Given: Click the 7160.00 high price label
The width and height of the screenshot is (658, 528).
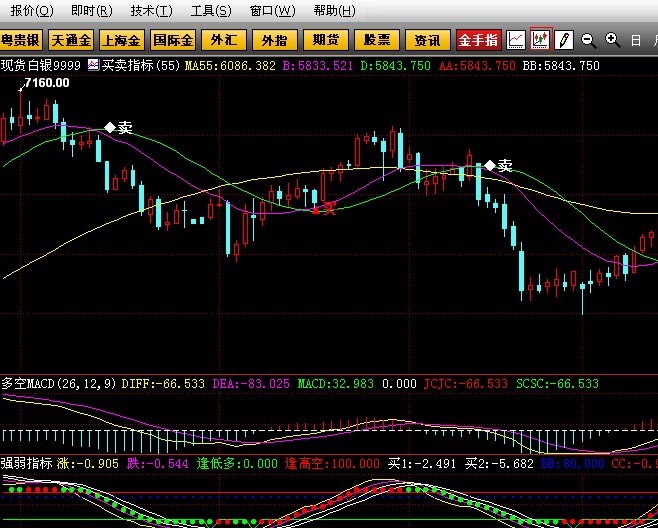Looking at the screenshot, I should coord(46,83).
